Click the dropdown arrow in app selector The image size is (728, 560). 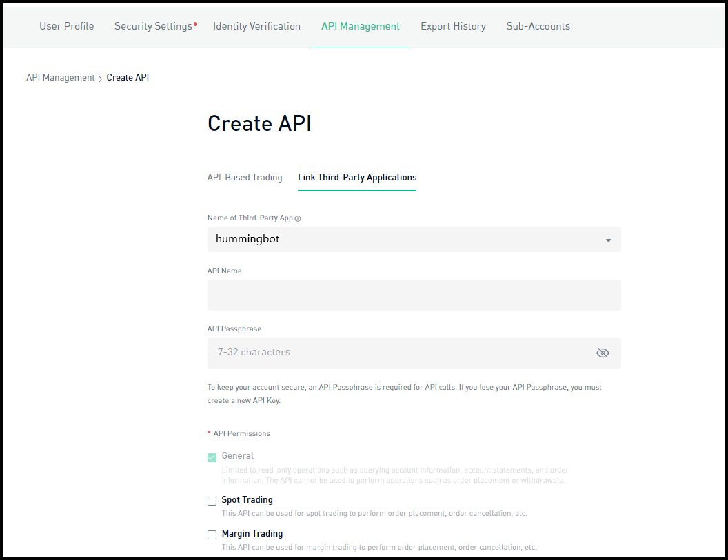coord(608,240)
